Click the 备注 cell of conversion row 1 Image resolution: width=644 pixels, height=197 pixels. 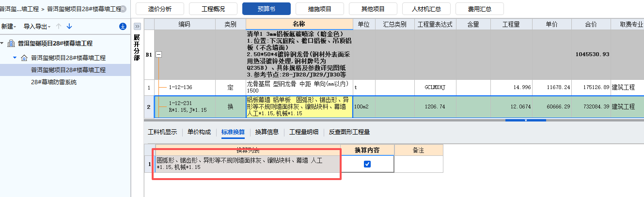418,164
